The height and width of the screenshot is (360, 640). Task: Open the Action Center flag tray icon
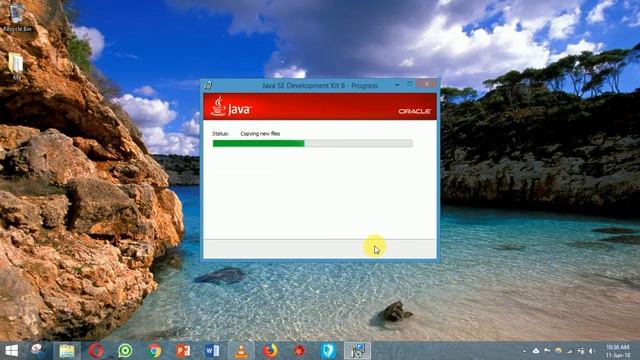click(x=547, y=350)
